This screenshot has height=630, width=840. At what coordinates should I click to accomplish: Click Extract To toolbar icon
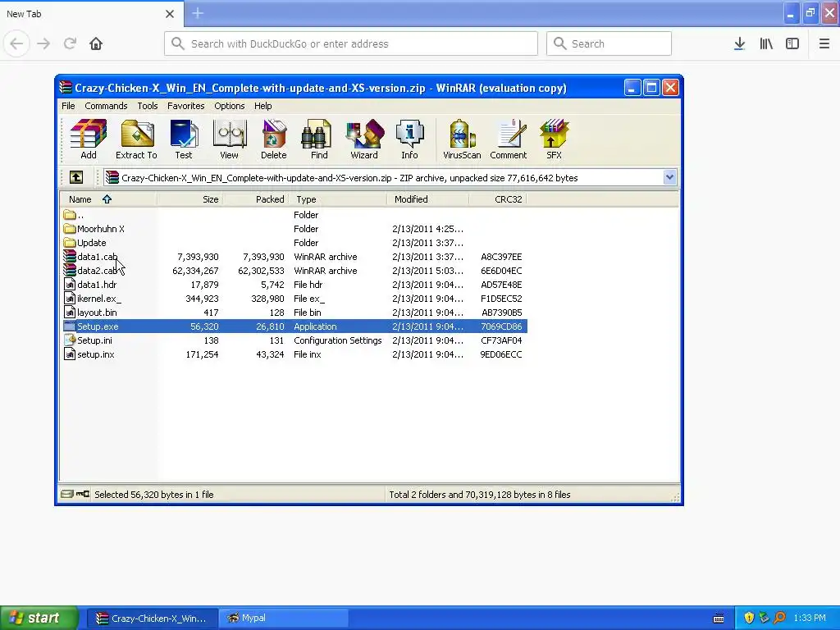[x=137, y=139]
